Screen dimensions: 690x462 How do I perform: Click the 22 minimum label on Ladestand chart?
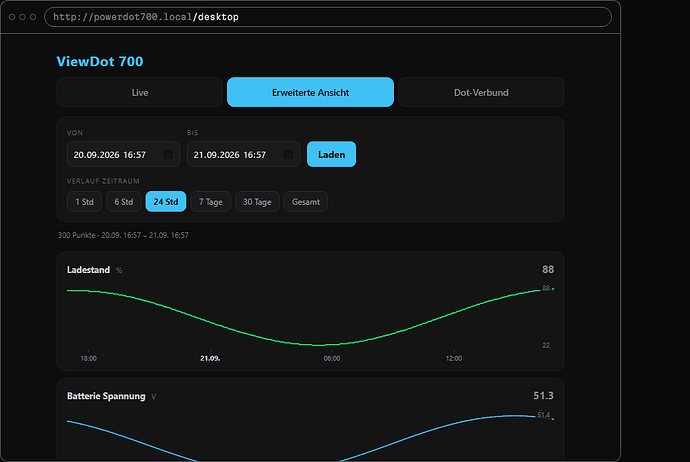546,345
